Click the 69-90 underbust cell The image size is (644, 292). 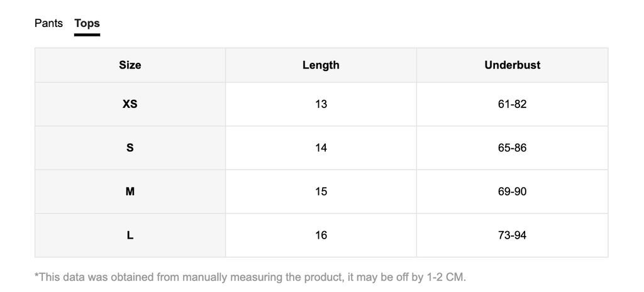tap(512, 192)
